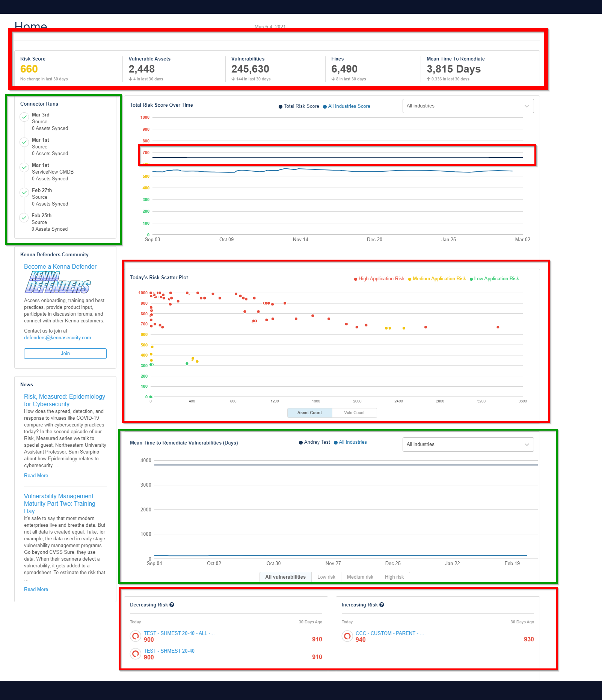Select the High risk tab
Image resolution: width=602 pixels, height=700 pixels.
(x=394, y=577)
